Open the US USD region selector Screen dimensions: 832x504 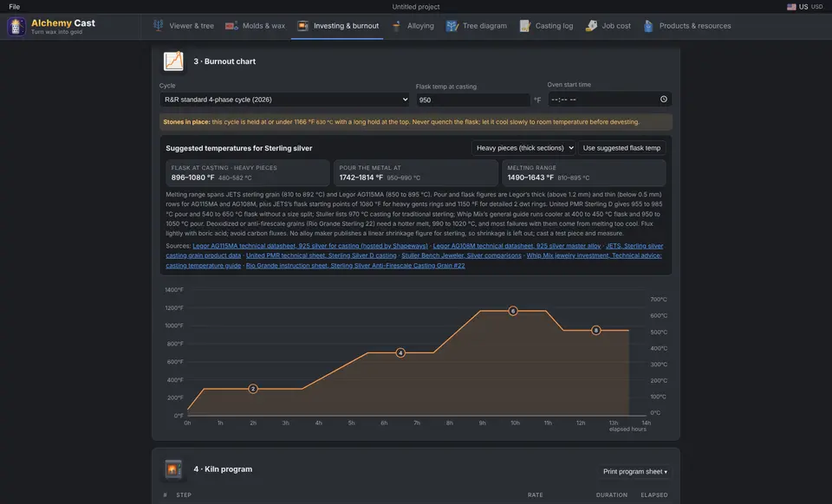pos(805,7)
